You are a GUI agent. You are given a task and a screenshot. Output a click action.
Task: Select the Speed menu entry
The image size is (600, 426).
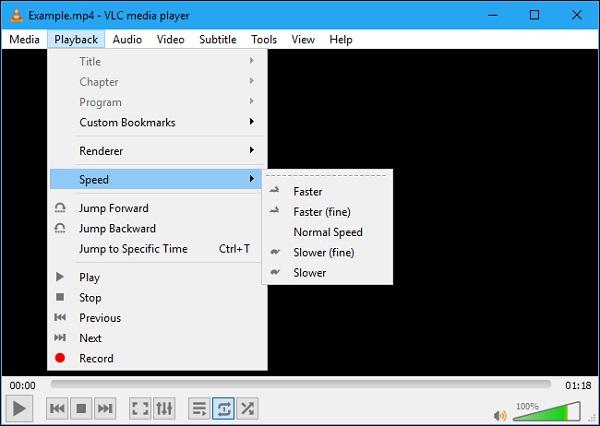tap(157, 179)
